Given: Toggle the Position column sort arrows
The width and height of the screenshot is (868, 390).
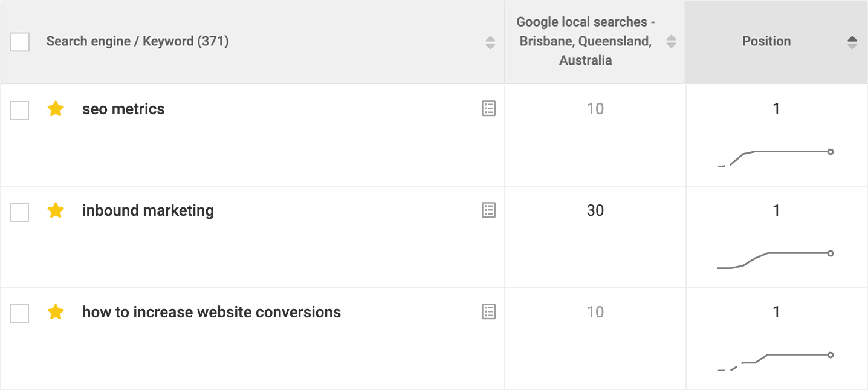Looking at the screenshot, I should click(x=852, y=42).
